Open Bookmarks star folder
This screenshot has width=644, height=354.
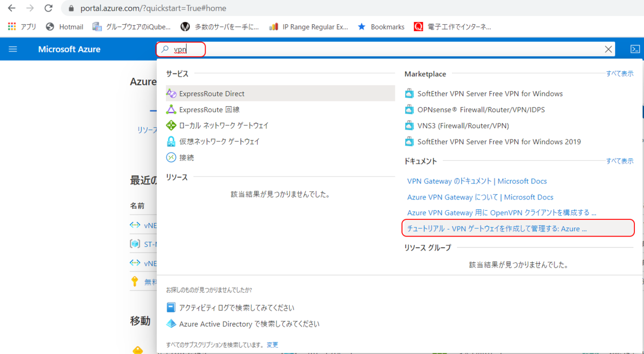[x=381, y=26]
